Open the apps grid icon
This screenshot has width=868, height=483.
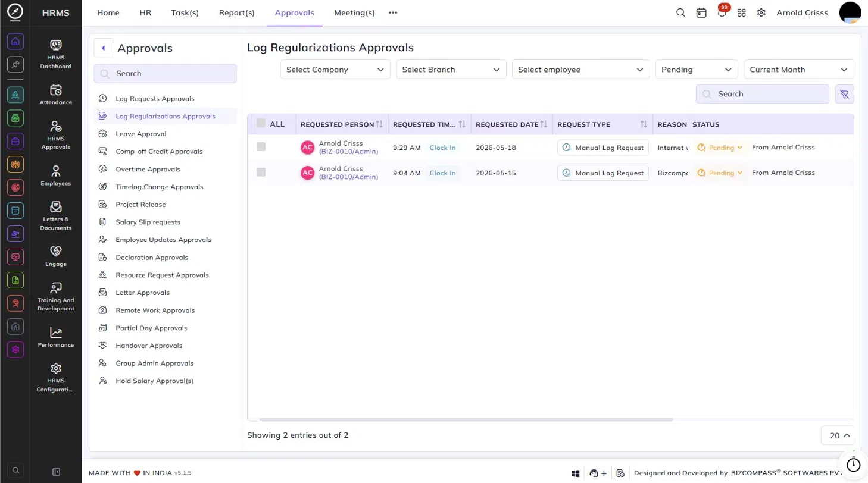[x=742, y=12]
